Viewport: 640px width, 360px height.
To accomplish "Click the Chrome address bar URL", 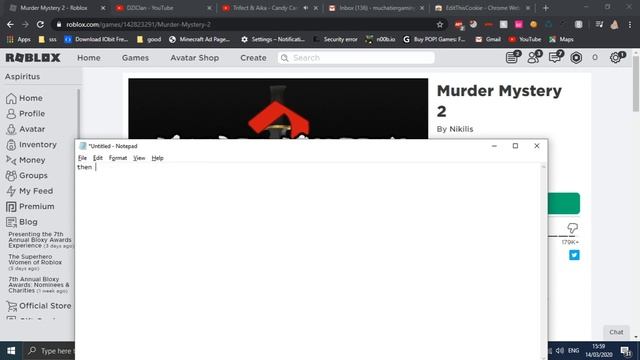I will click(138, 24).
